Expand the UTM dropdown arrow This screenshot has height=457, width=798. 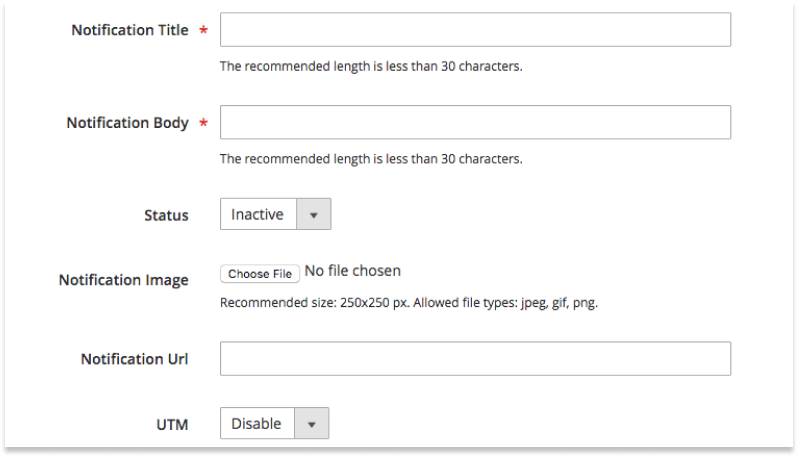coord(311,423)
